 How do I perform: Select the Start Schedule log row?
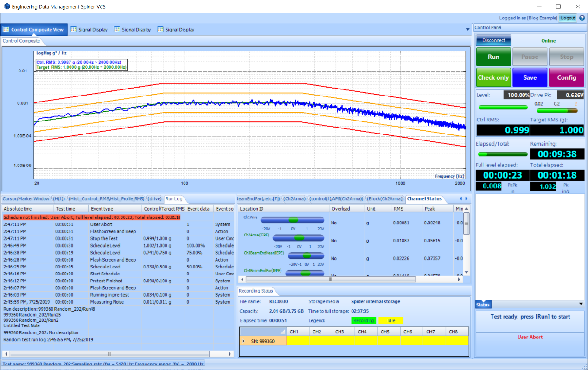click(118, 274)
